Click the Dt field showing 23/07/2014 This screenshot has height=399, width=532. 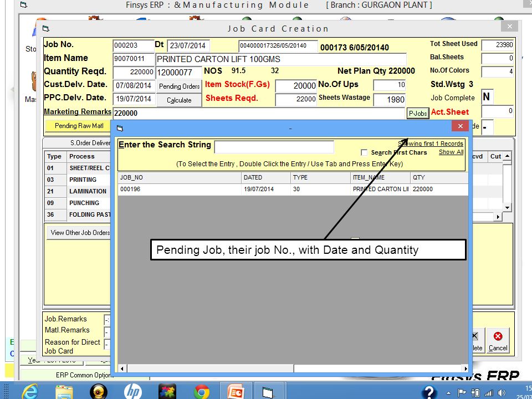(x=188, y=45)
